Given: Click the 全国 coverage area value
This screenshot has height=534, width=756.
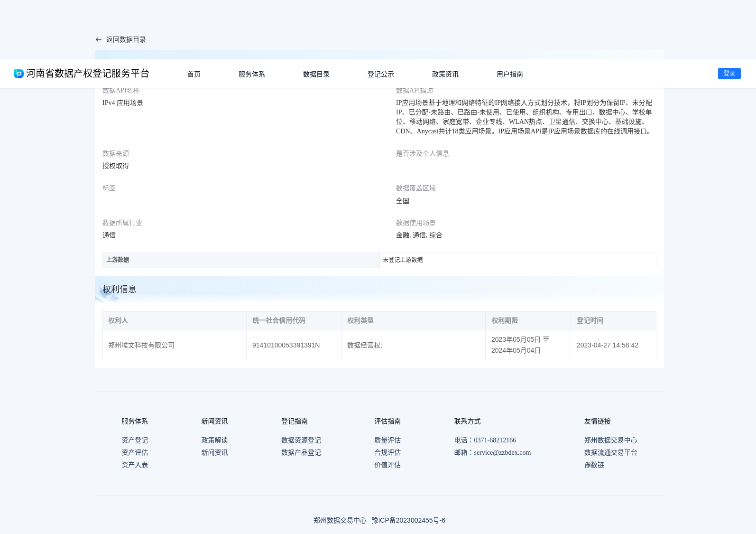Looking at the screenshot, I should pyautogui.click(x=403, y=201).
